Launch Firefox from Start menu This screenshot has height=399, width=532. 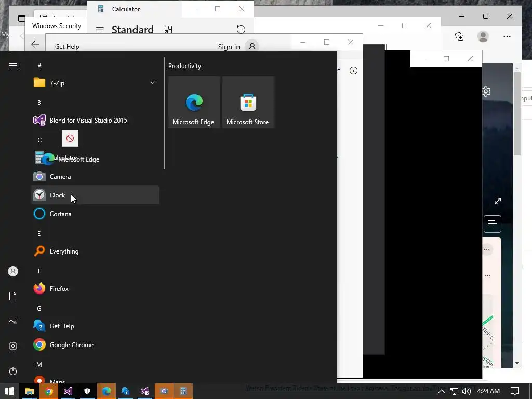pyautogui.click(x=95, y=289)
